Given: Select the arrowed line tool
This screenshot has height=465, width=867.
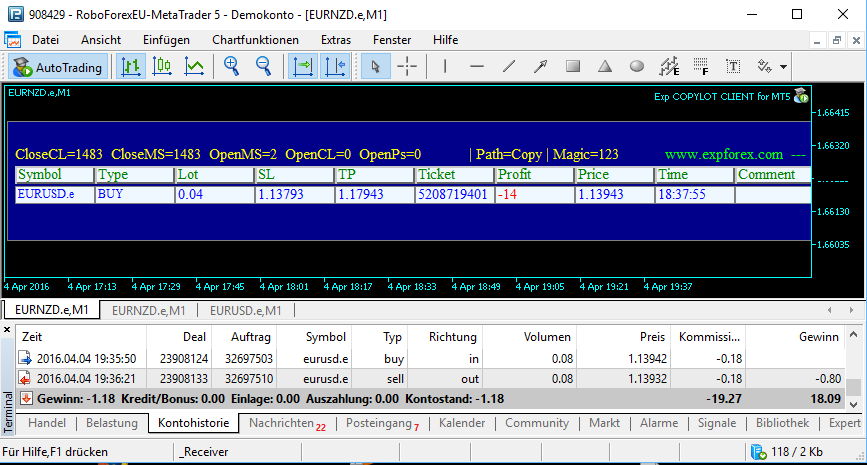Looking at the screenshot, I should click(541, 67).
